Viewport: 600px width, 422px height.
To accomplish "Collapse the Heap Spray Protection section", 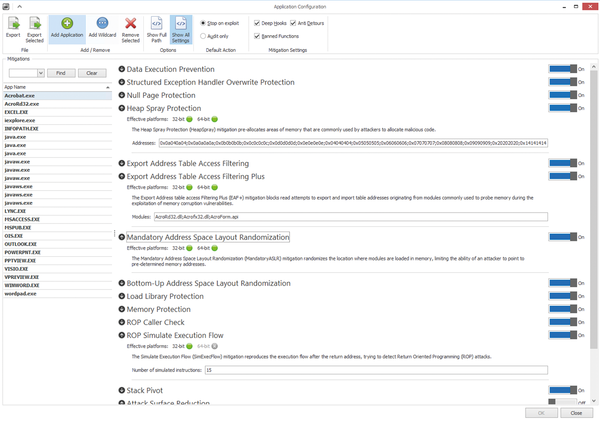I will click(122, 108).
